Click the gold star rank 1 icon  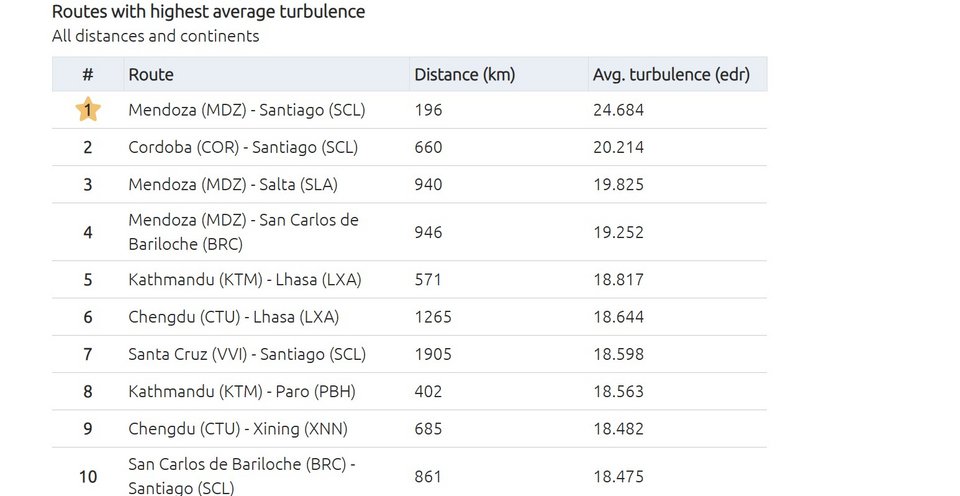tap(88, 110)
